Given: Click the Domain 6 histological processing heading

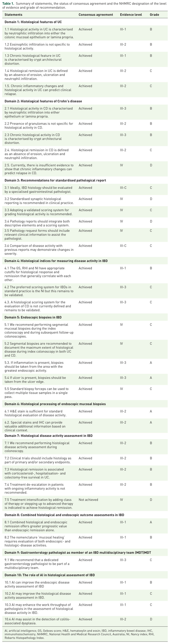Looking at the screenshot, I should click(55, 404).
